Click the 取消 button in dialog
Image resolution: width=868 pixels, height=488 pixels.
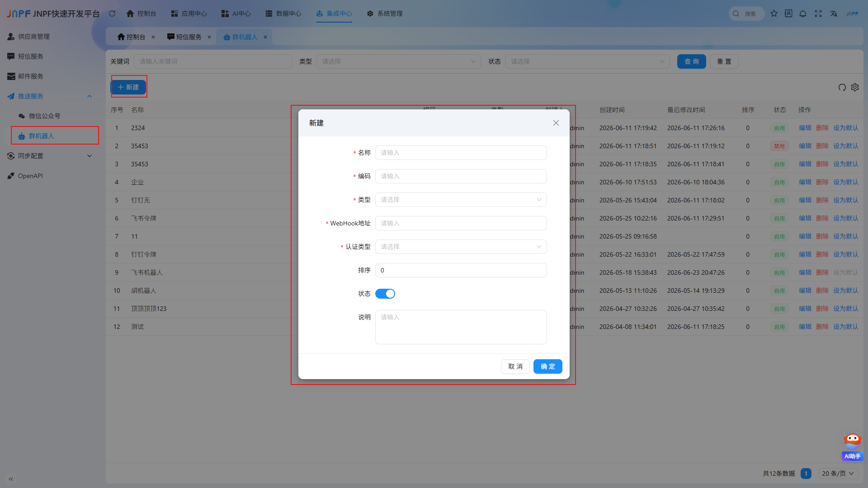click(x=515, y=366)
